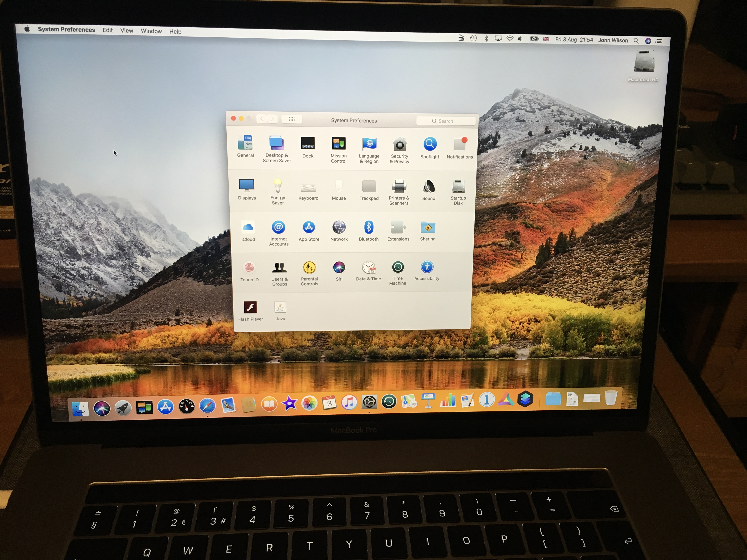
Task: Open Photos from the Dock
Action: point(309,403)
